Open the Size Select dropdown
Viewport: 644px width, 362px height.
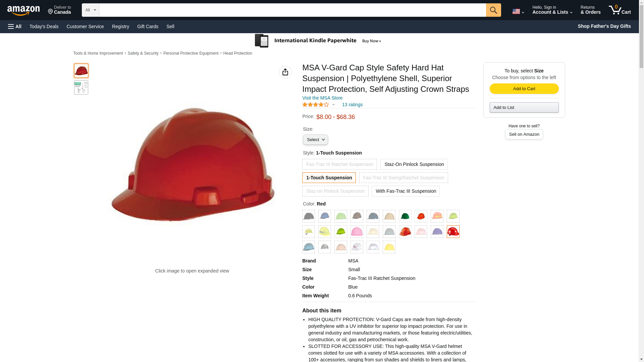click(315, 139)
